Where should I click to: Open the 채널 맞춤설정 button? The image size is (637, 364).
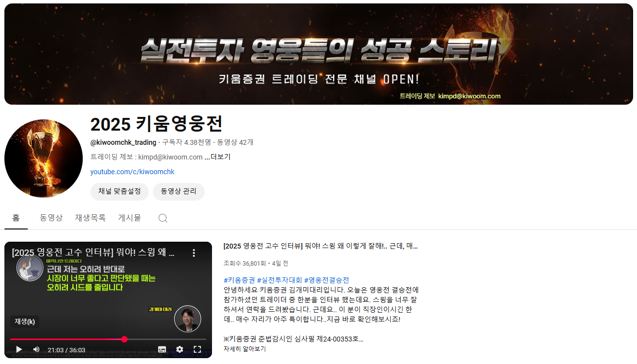coord(119,192)
